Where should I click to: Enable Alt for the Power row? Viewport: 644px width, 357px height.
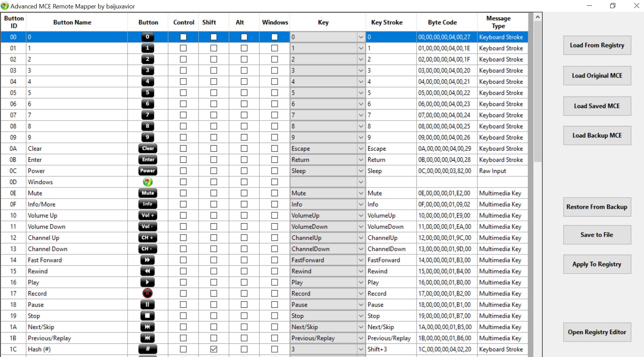[244, 171]
